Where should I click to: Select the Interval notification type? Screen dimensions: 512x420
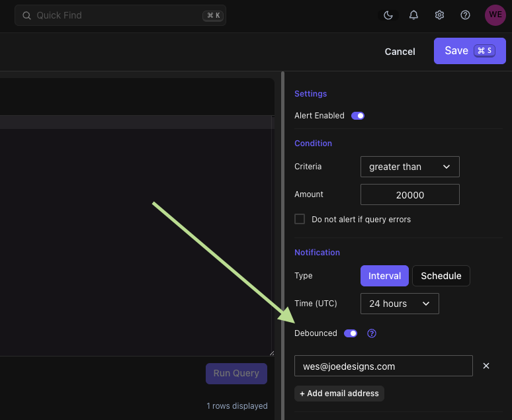384,276
